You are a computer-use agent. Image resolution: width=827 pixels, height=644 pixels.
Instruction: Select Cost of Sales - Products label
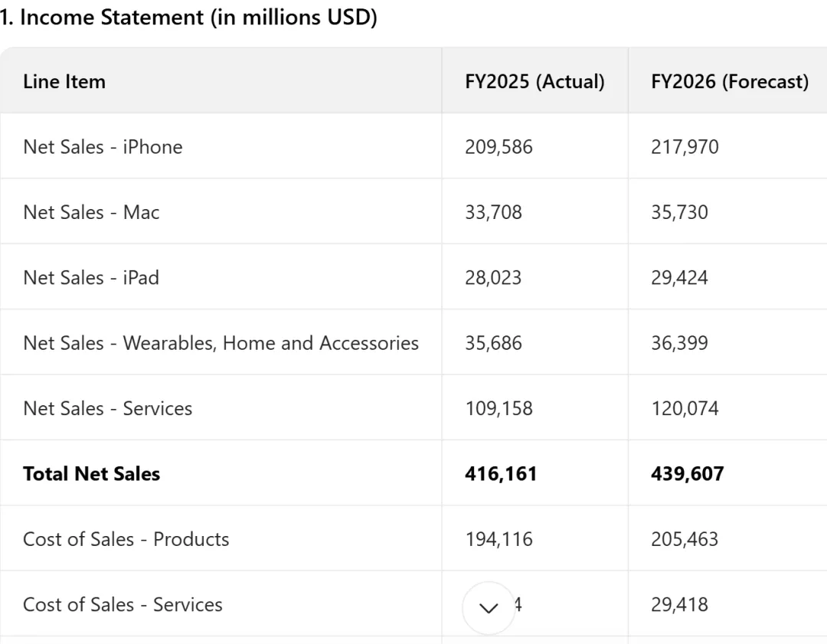pyautogui.click(x=126, y=539)
